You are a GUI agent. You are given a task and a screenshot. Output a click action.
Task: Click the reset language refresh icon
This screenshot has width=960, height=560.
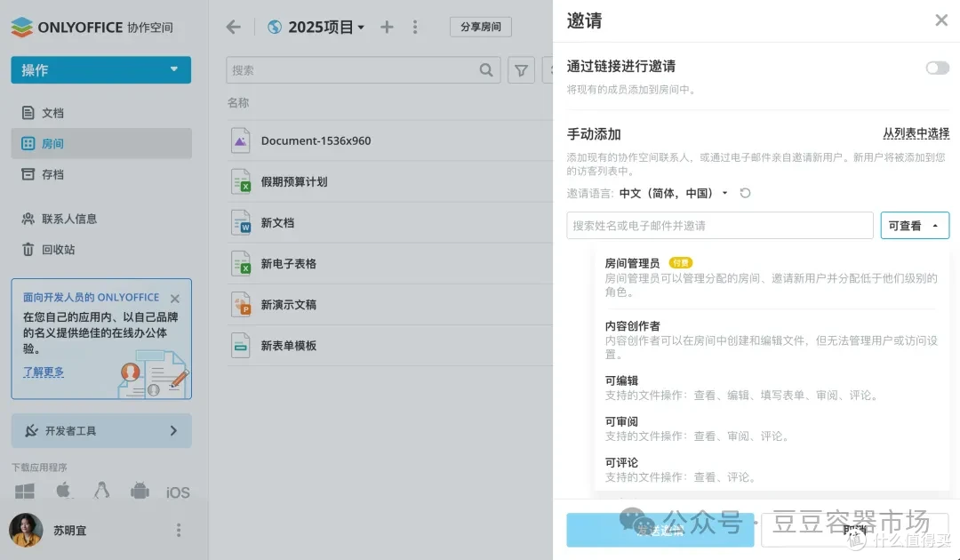coord(745,194)
